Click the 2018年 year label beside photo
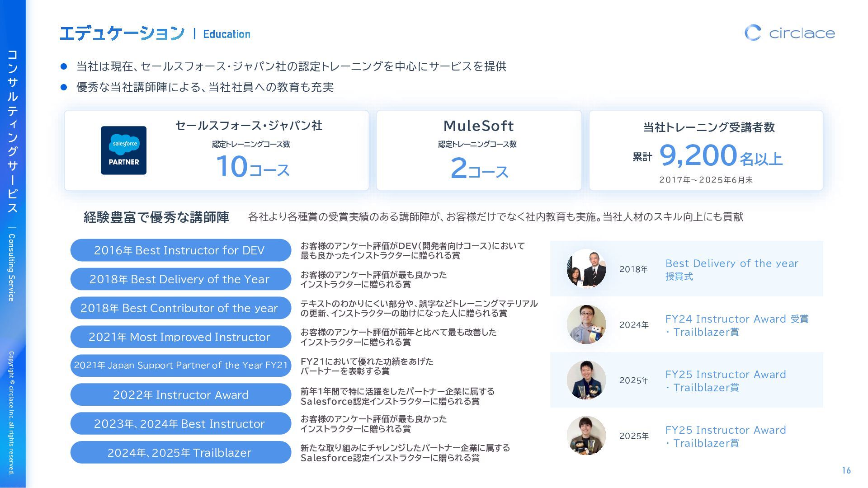This screenshot has width=868, height=488. pos(633,269)
